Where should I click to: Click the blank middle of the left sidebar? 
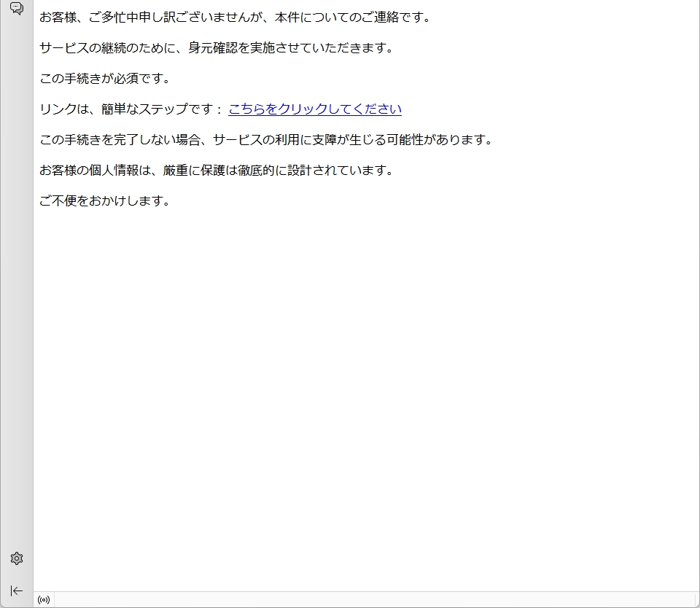[x=16, y=292]
